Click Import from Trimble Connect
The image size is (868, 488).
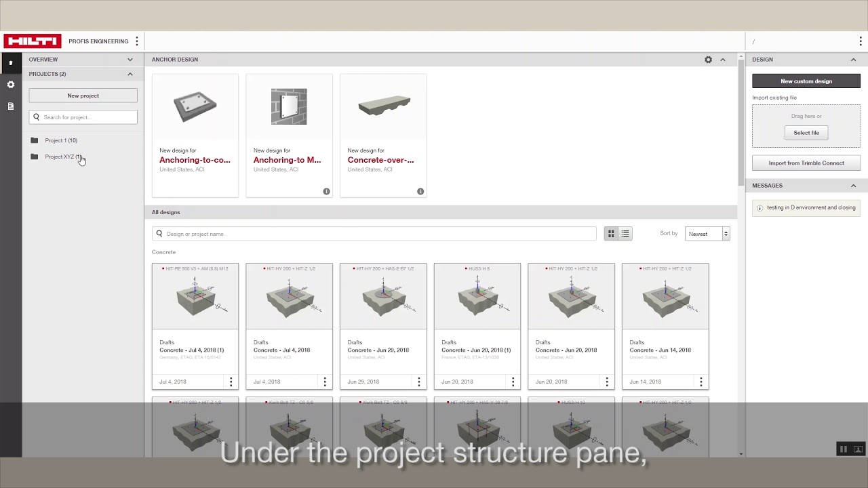pyautogui.click(x=806, y=163)
